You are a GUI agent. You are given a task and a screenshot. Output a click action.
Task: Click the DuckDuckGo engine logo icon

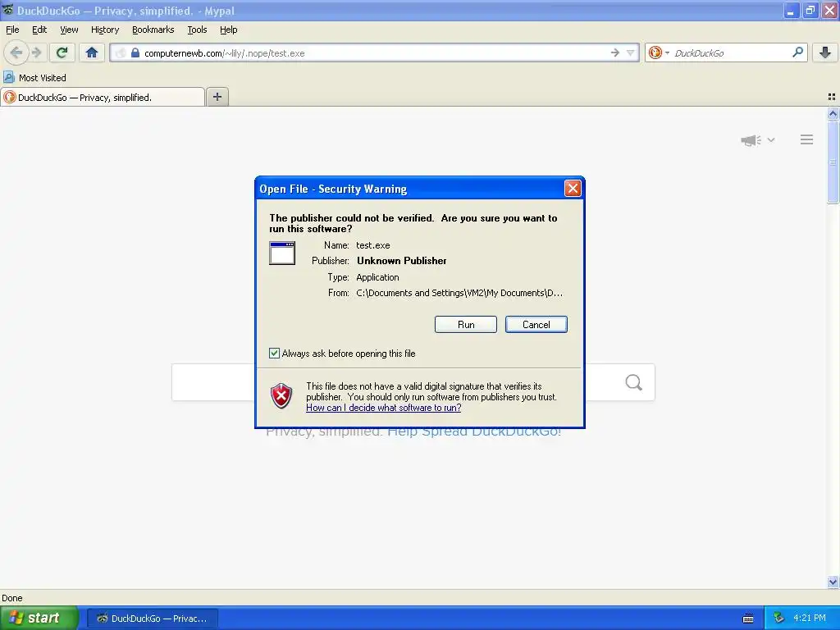(x=655, y=52)
